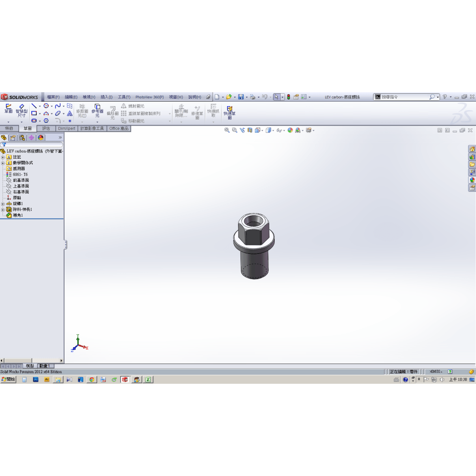Click the Rebuild traffic light icon
The height and width of the screenshot is (476, 476).
point(289,97)
